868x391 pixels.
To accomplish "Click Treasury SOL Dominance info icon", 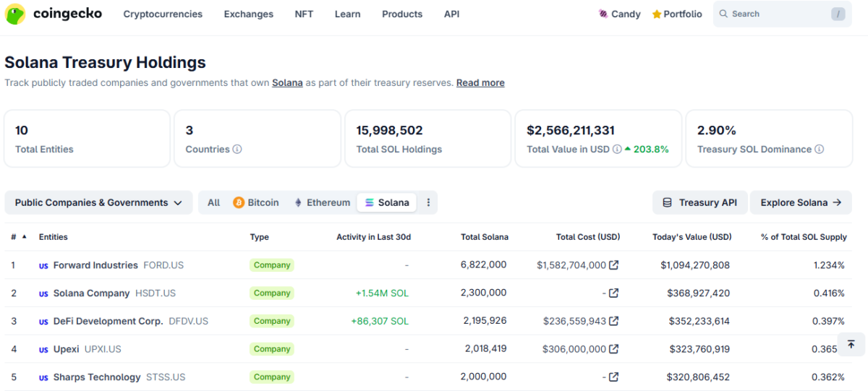I will 820,150.
